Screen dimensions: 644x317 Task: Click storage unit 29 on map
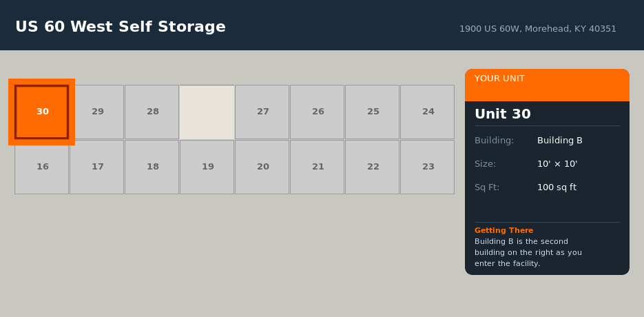(x=97, y=112)
